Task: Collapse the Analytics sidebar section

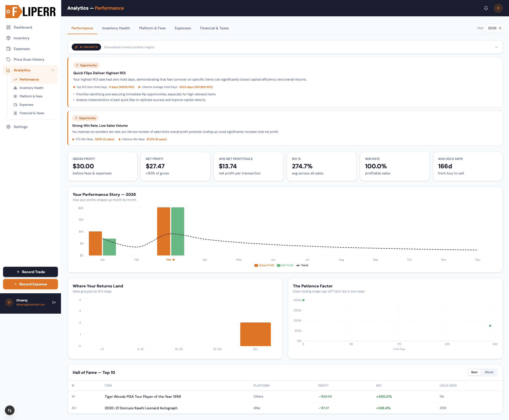Action: [x=53, y=70]
